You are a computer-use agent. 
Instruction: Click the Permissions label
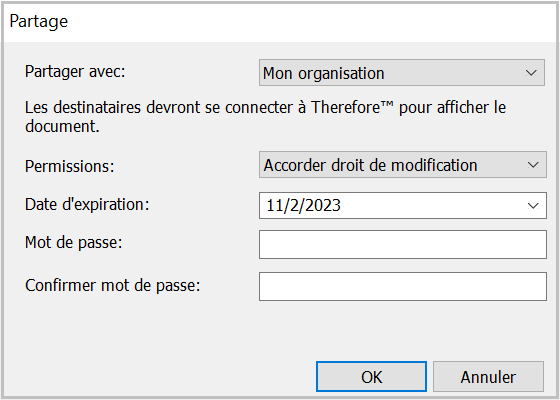[70, 166]
